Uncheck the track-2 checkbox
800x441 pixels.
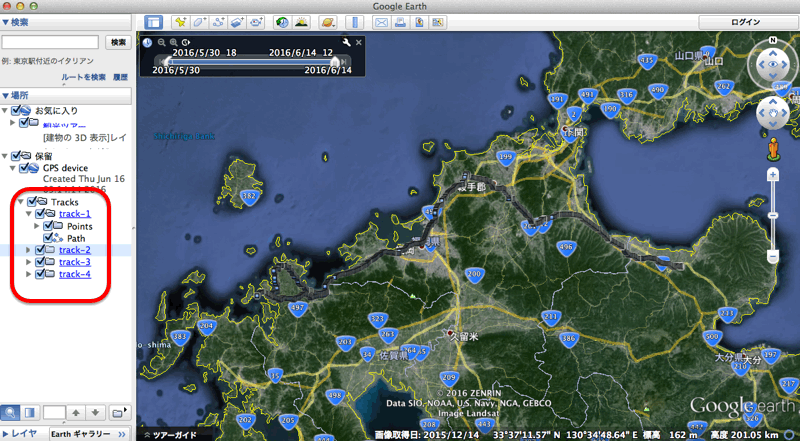(40, 250)
